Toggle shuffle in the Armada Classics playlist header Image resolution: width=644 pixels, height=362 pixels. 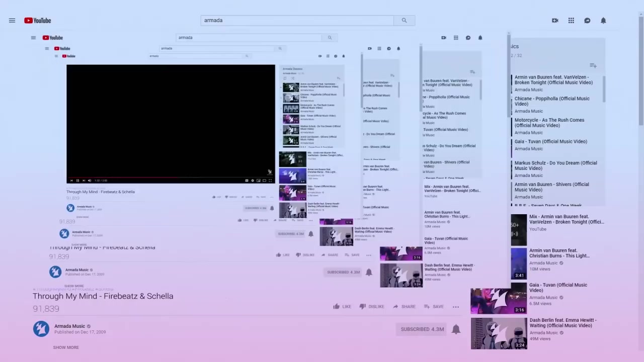[x=293, y=78]
